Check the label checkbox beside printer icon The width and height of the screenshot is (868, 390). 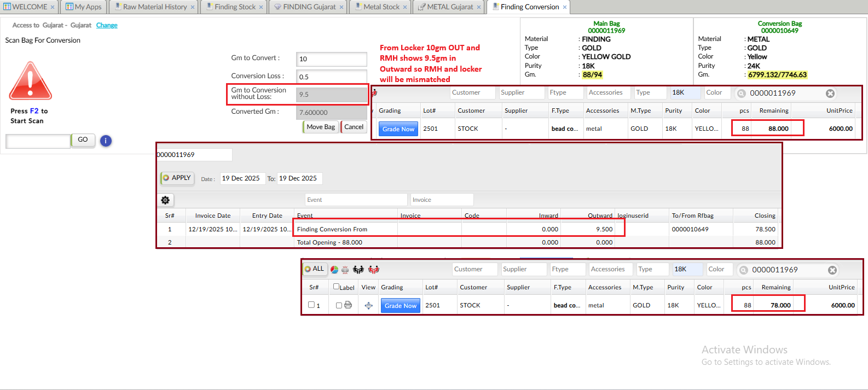339,305
